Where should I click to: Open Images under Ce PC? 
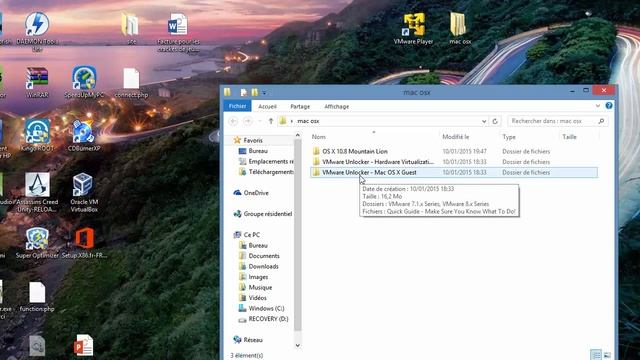coord(258,277)
